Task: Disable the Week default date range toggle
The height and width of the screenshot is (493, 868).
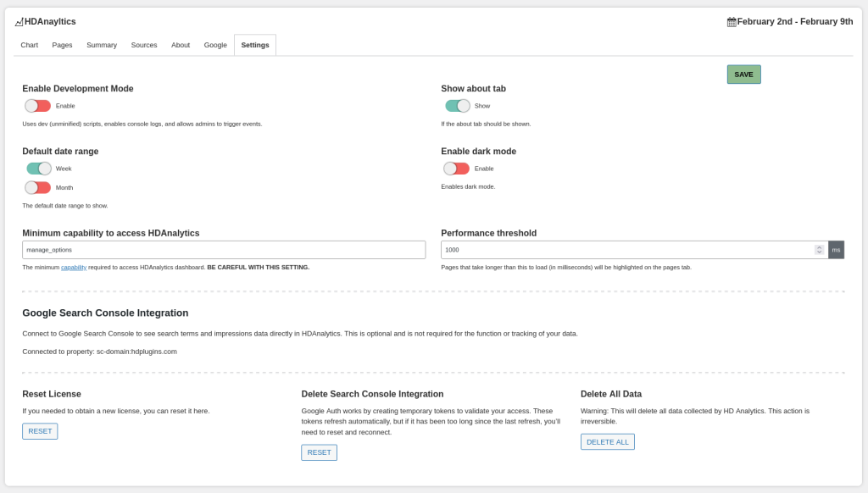Action: pyautogui.click(x=39, y=169)
